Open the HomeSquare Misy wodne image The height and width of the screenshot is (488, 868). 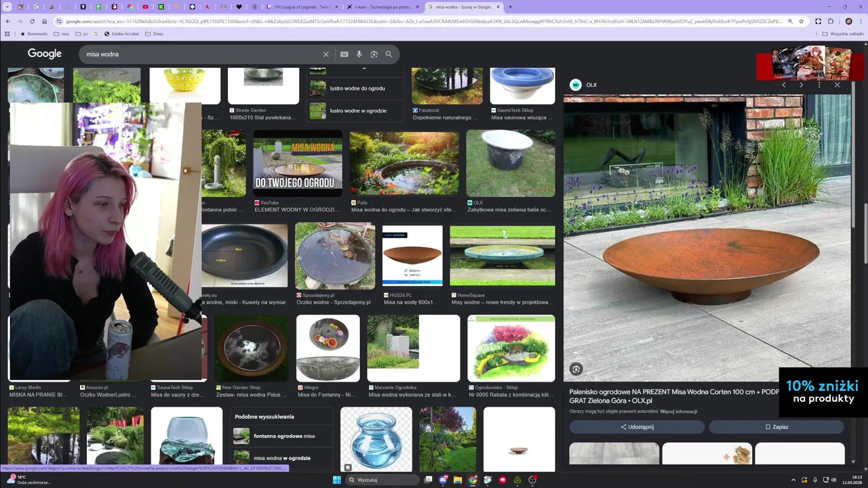coord(502,256)
